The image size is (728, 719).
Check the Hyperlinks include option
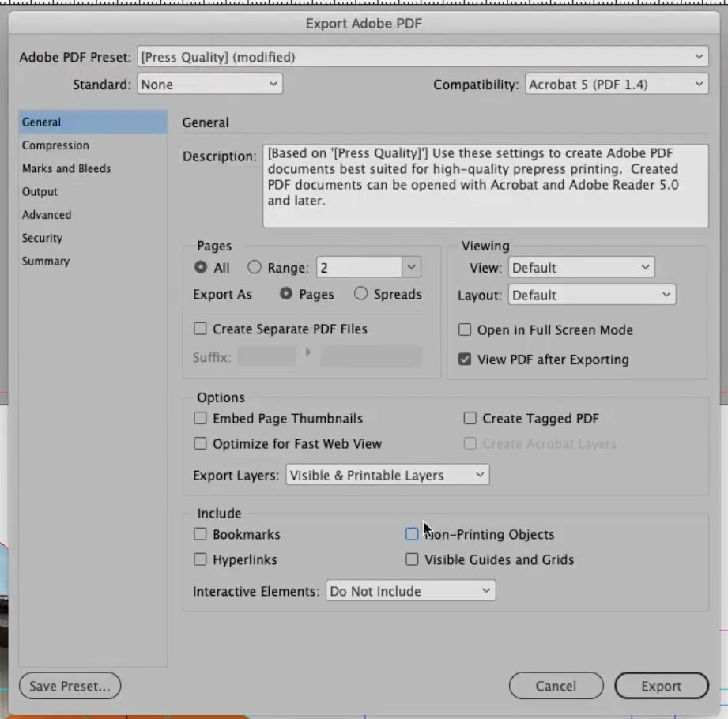200,559
